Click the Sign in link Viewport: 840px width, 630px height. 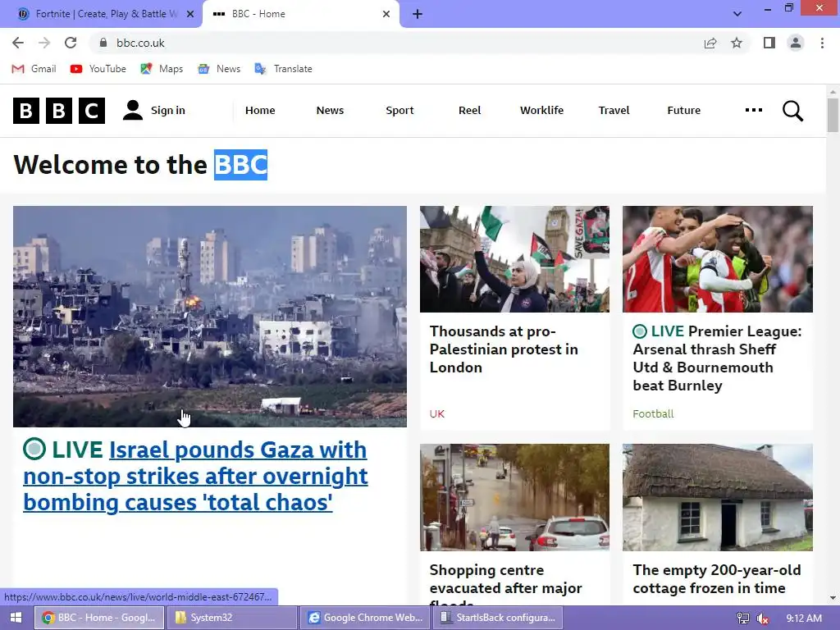167,111
